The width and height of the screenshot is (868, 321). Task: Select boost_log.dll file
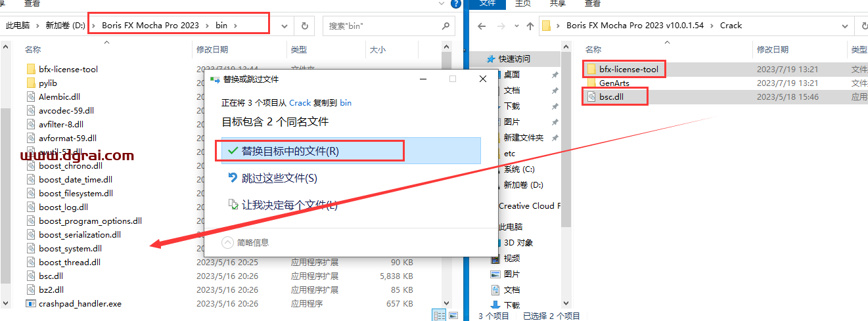click(x=63, y=207)
